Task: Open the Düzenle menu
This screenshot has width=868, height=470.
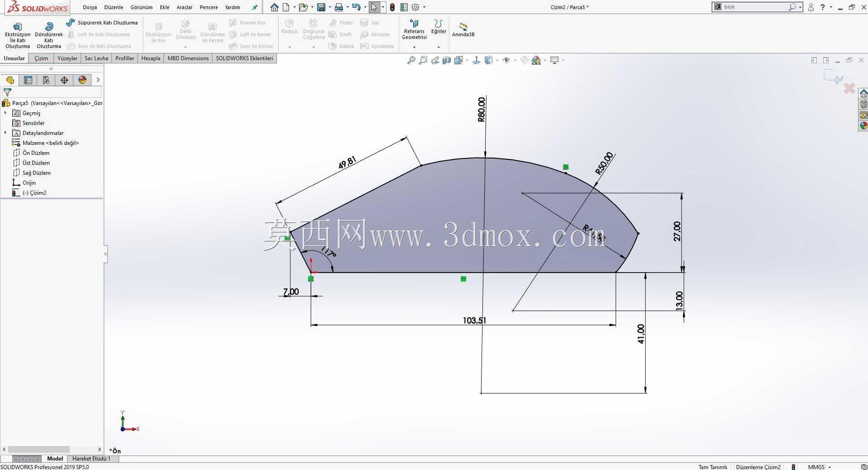Action: tap(114, 7)
